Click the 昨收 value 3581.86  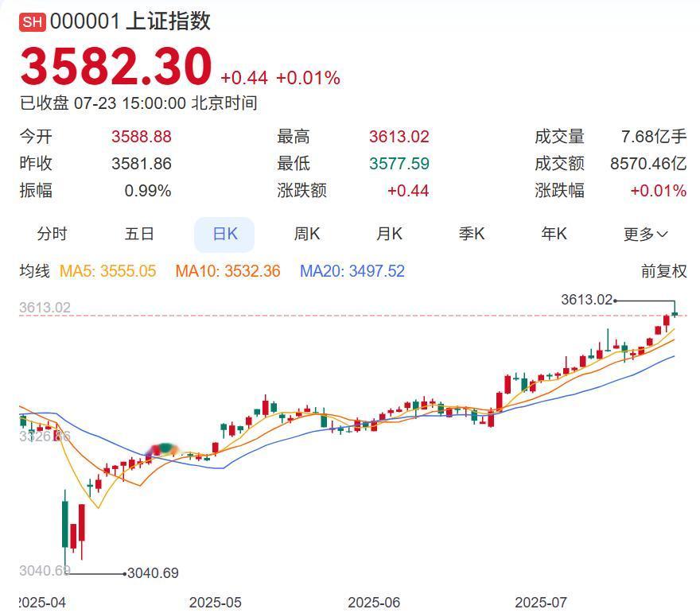142,163
